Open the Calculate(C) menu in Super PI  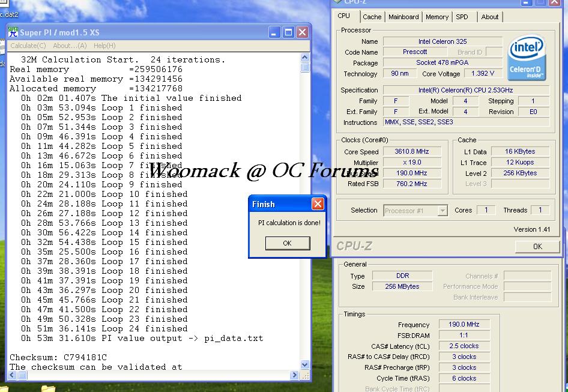click(28, 46)
